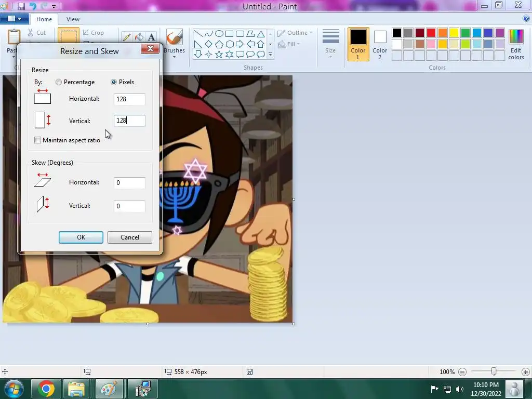532x399 pixels.
Task: Click the resize Vertical pixels field
Action: [x=129, y=121]
